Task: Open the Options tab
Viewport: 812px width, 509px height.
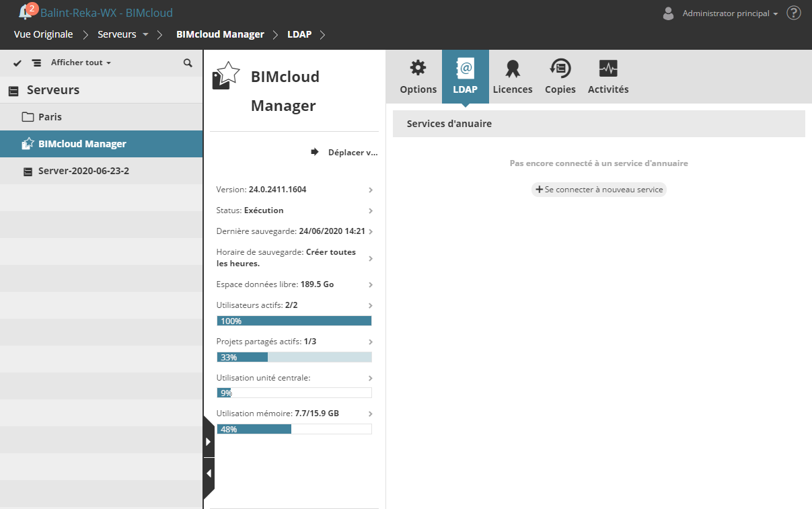Action: [418, 77]
